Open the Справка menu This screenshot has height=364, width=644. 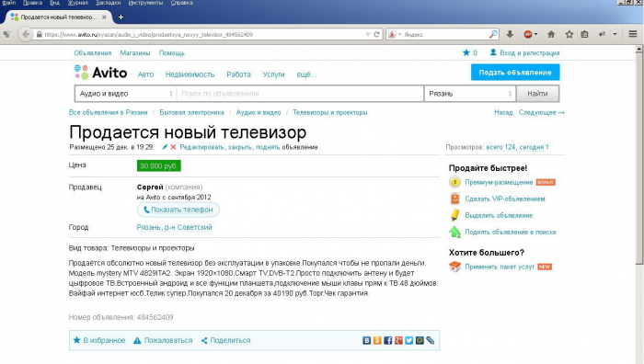(181, 3)
